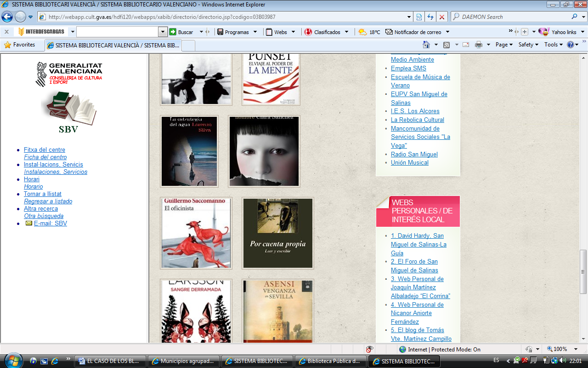
Task: Click the El oficinista book cover
Action: pos(196,233)
